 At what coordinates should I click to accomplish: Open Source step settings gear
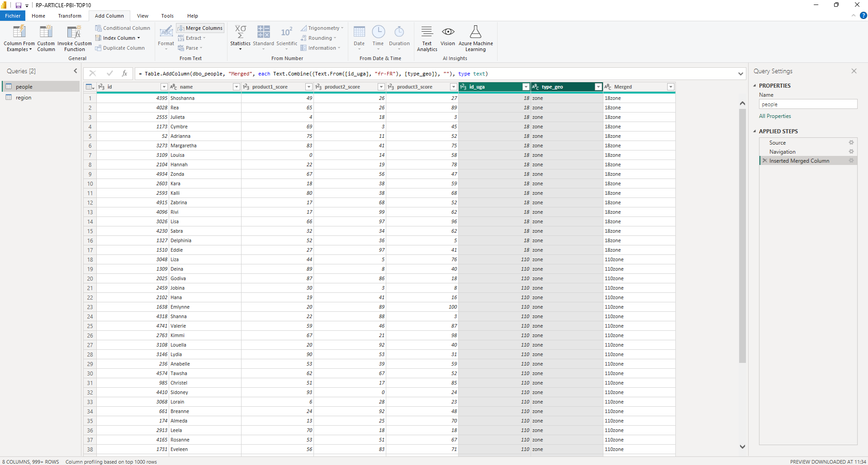tap(851, 142)
